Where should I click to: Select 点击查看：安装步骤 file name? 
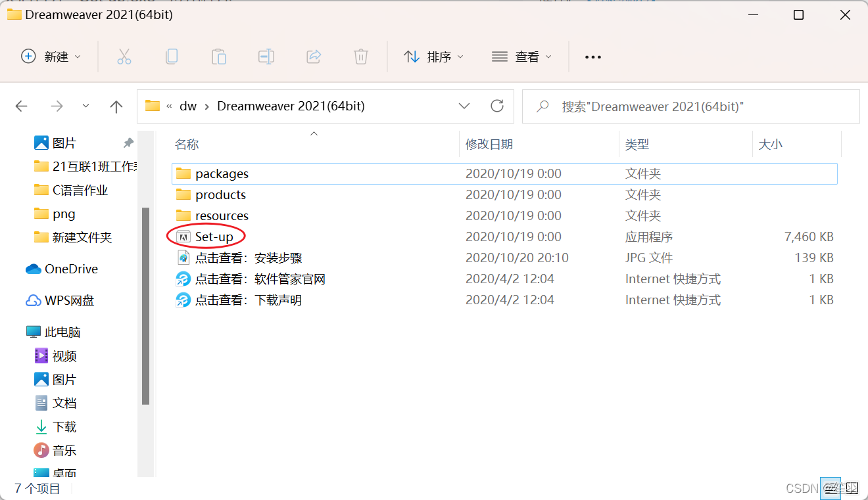249,258
